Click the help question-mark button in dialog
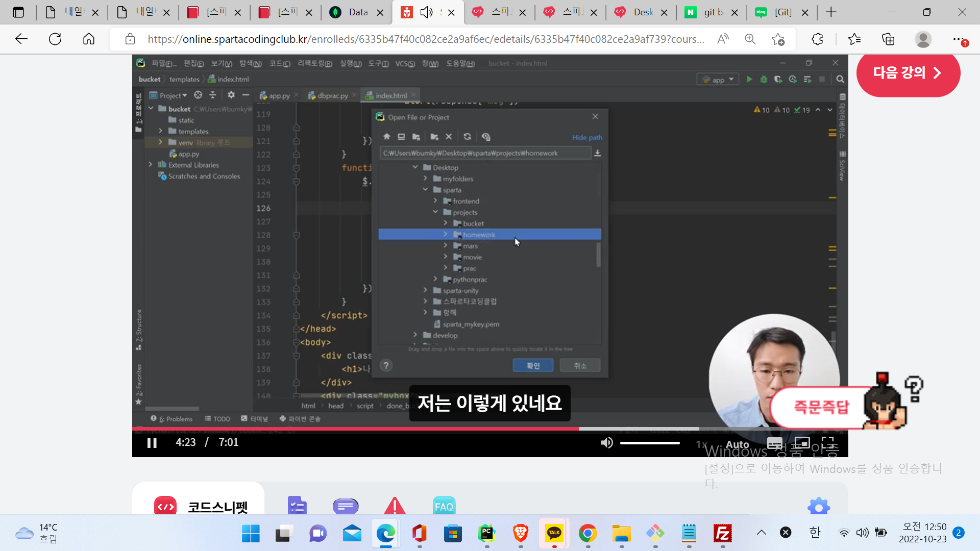980x551 pixels. (386, 365)
